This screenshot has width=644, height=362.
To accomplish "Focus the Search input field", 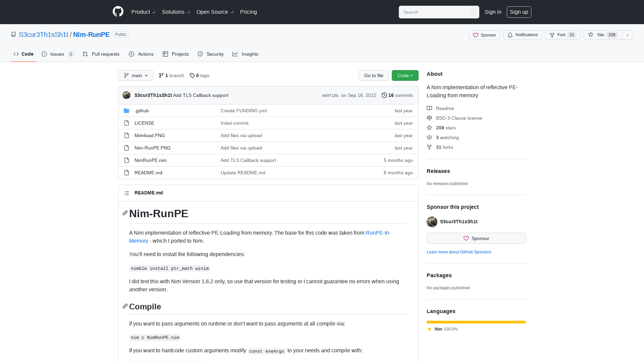I will [439, 12].
